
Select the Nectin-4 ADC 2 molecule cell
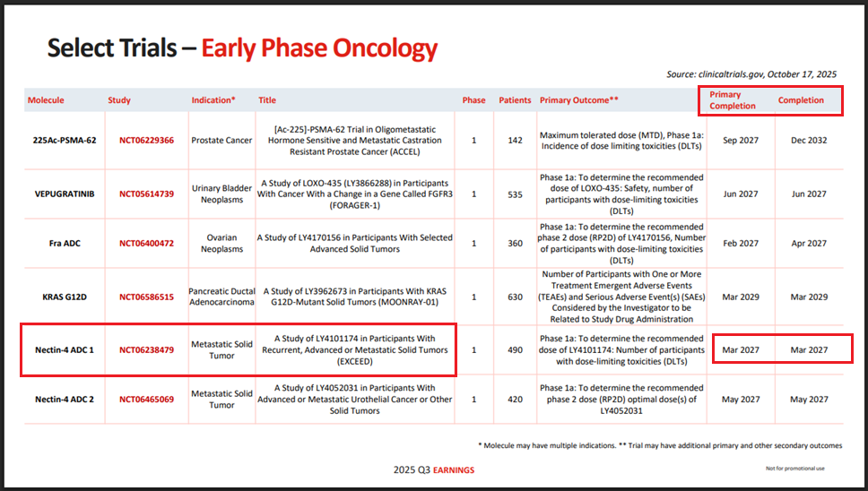64,400
